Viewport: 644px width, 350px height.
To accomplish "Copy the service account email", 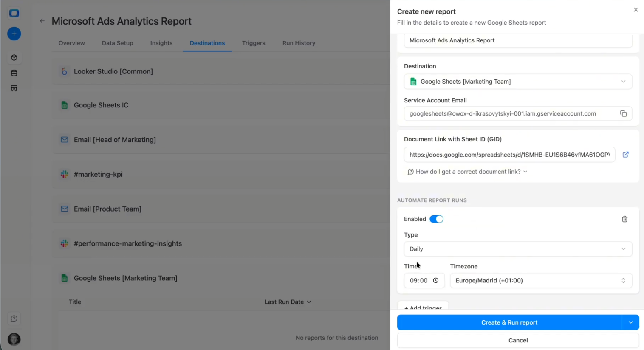I will (x=623, y=113).
